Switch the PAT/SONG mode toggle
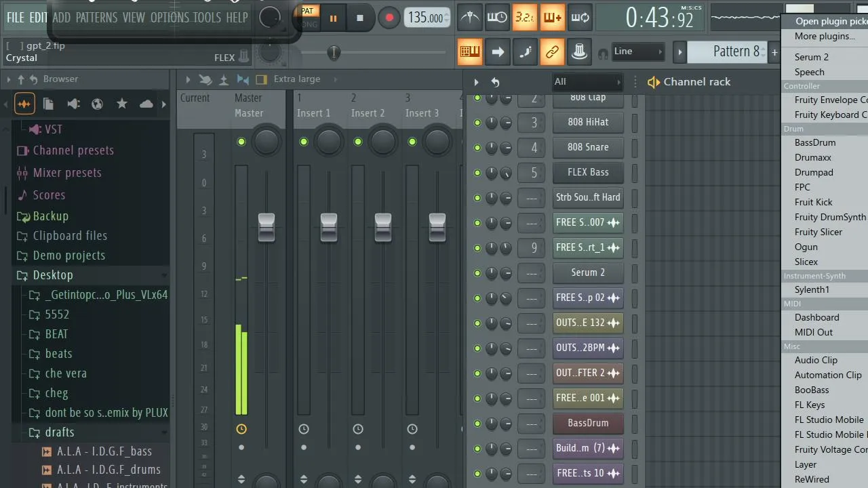868x488 pixels. pyautogui.click(x=308, y=18)
